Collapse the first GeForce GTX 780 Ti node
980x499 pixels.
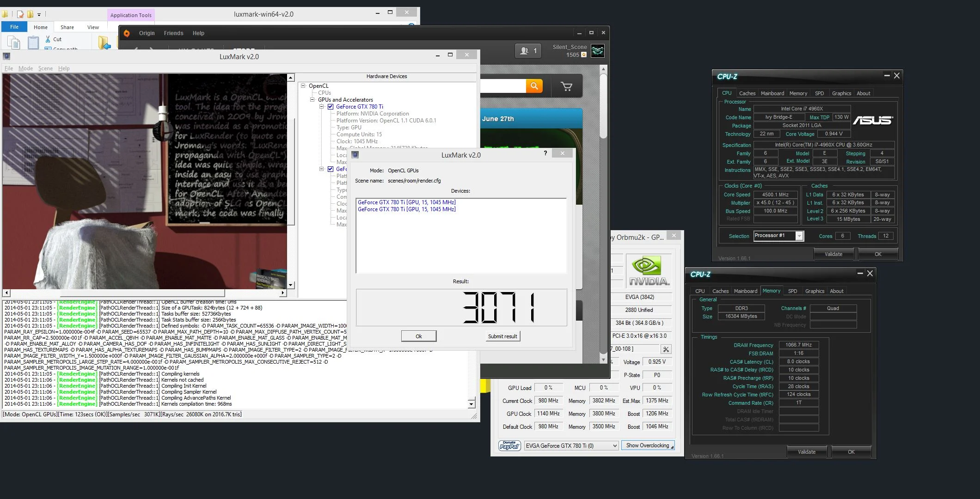point(322,107)
